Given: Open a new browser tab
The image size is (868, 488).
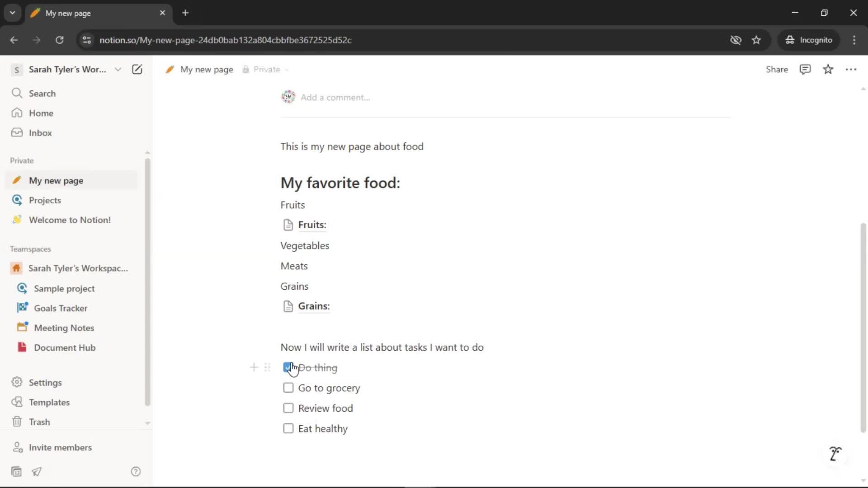Looking at the screenshot, I should tap(185, 13).
